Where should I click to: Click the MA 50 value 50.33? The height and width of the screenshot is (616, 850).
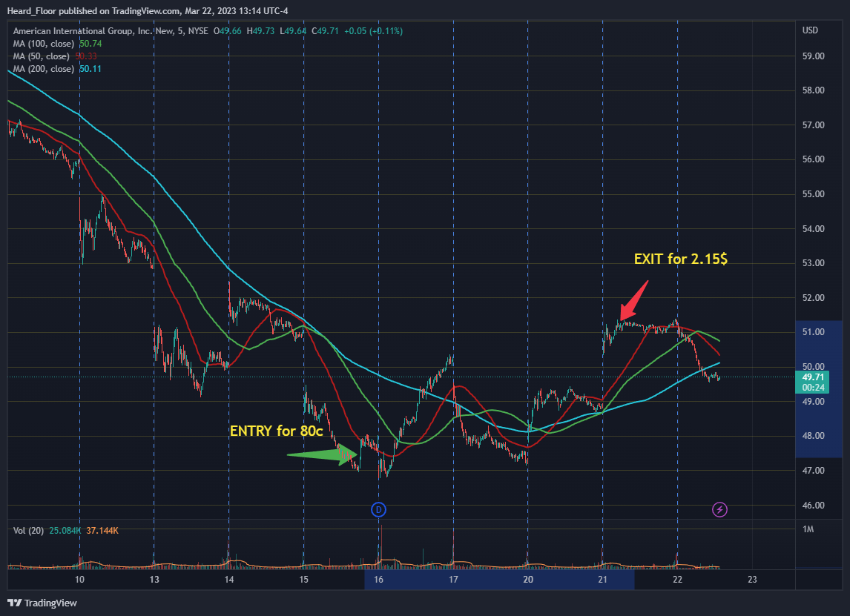[x=86, y=56]
